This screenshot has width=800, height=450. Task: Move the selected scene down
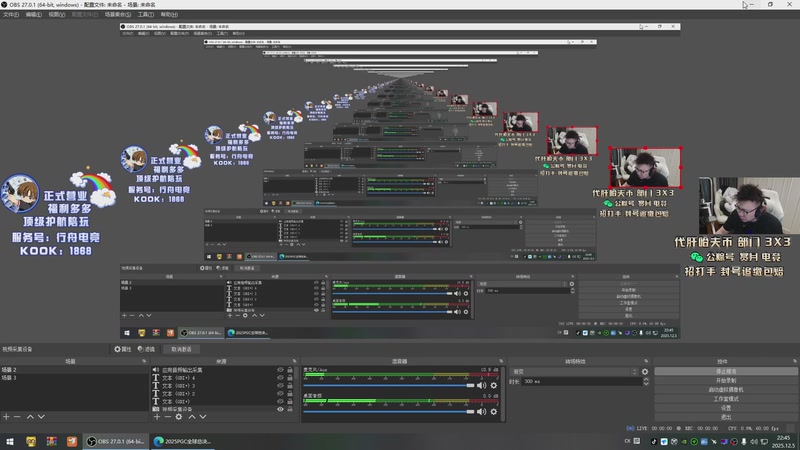[41, 417]
